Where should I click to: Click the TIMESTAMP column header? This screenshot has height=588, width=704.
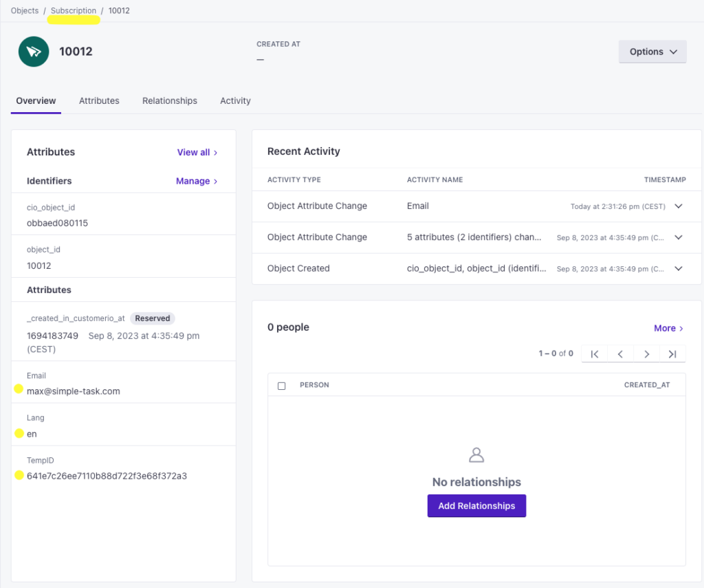click(665, 179)
